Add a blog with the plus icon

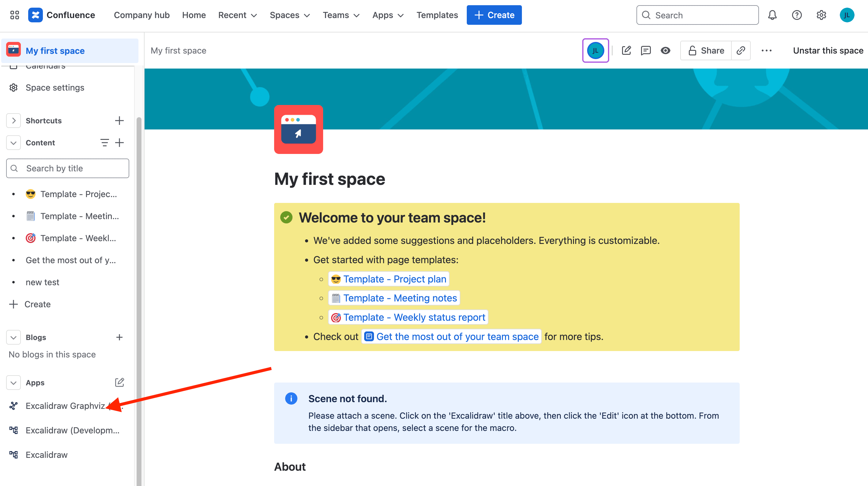coord(119,337)
